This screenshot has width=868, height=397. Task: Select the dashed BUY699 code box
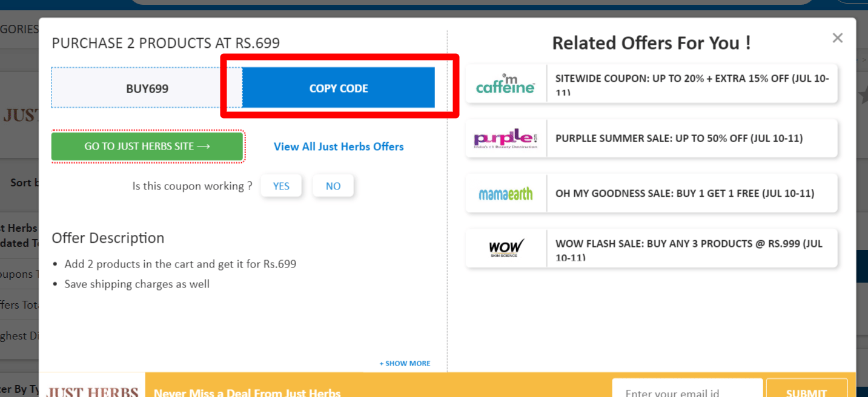(147, 88)
